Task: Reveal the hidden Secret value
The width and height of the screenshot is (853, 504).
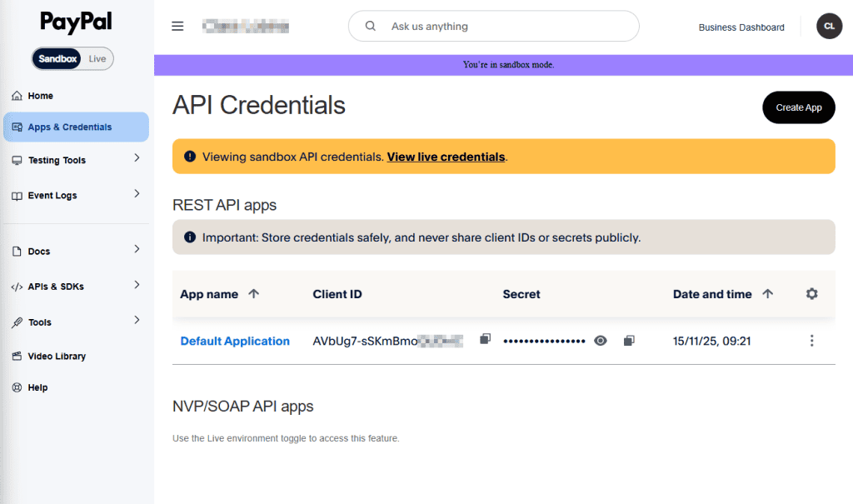Action: click(x=600, y=340)
